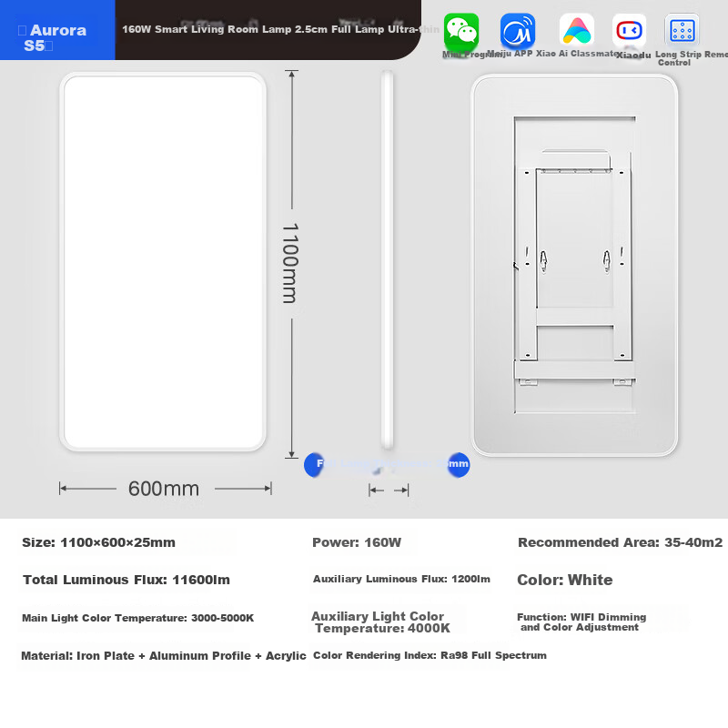Click the right blue dot beside 25mm label
Image resolution: width=728 pixels, height=728 pixels.
(x=458, y=465)
